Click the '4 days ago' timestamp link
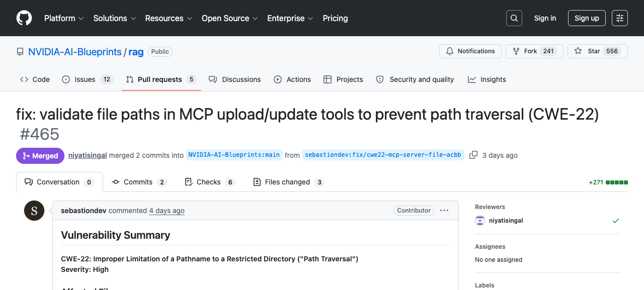The image size is (644, 290). 167,211
